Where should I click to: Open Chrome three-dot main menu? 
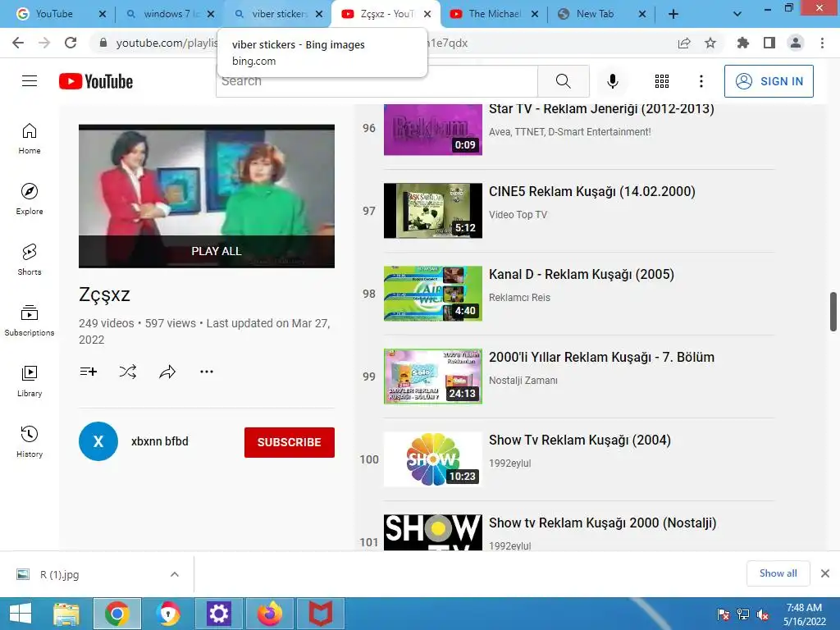822,43
